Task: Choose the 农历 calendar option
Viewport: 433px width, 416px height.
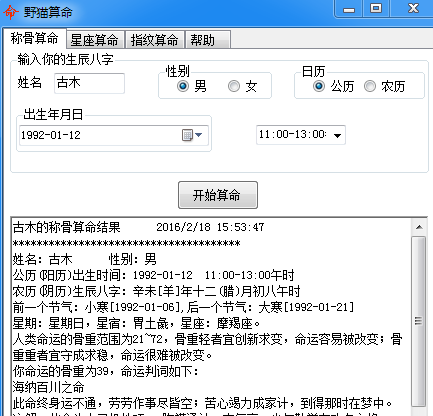Action: 370,86
